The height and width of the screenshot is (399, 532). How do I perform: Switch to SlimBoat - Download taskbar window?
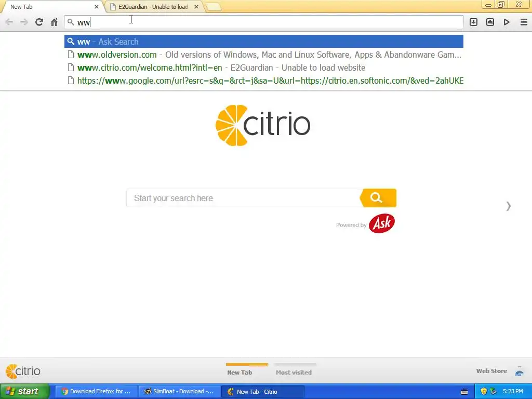[179, 391]
